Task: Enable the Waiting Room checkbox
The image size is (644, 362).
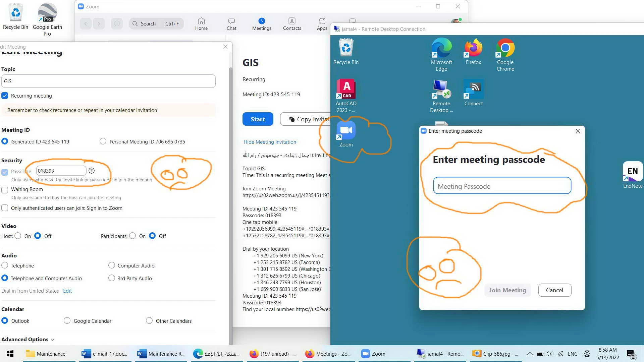Action: (5, 190)
